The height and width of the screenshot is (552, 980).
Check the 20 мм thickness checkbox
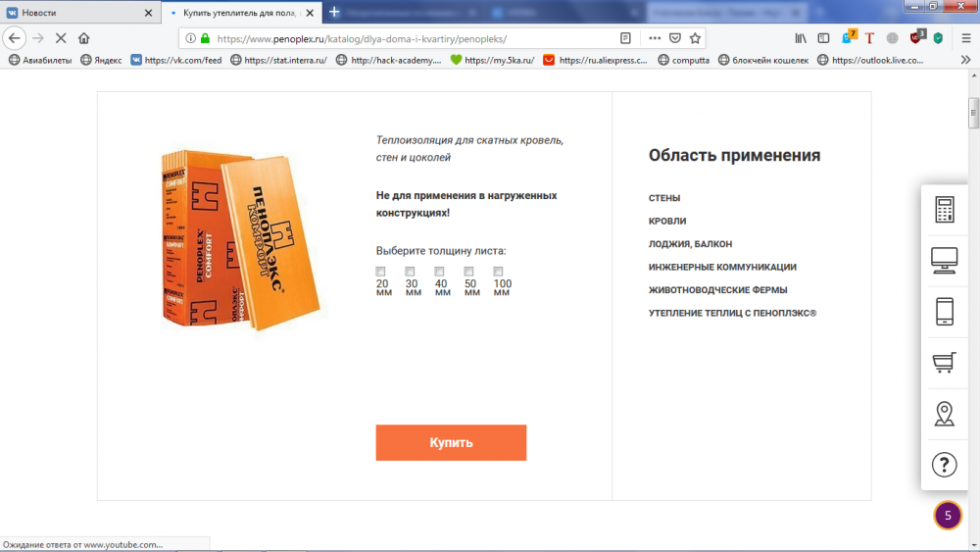point(380,272)
